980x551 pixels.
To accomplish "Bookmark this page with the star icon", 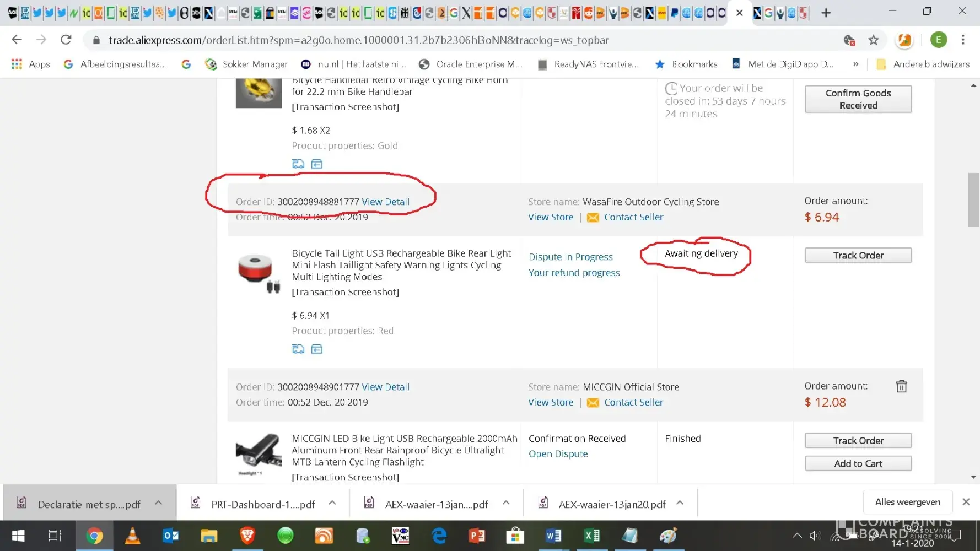I will 874,40.
